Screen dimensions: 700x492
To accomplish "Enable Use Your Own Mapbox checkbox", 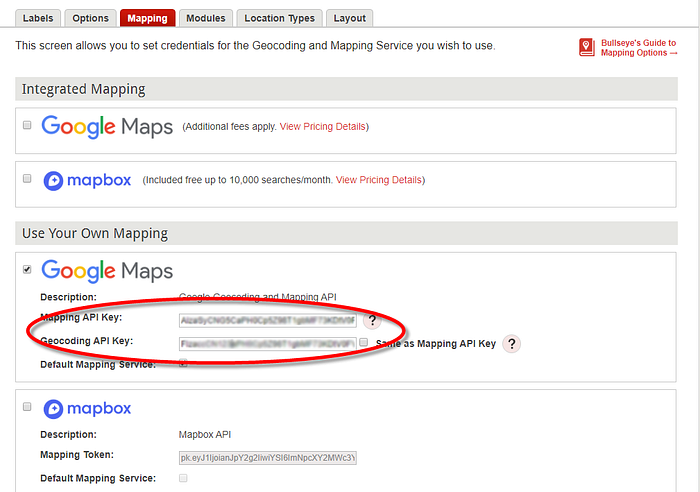I will coord(27,407).
